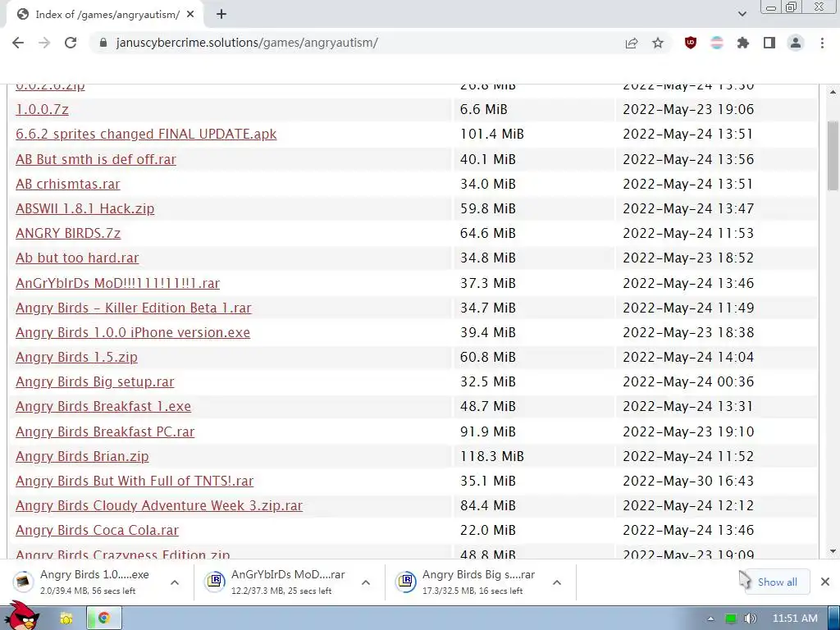Open the uBlock Origin extension icon

pos(691,43)
